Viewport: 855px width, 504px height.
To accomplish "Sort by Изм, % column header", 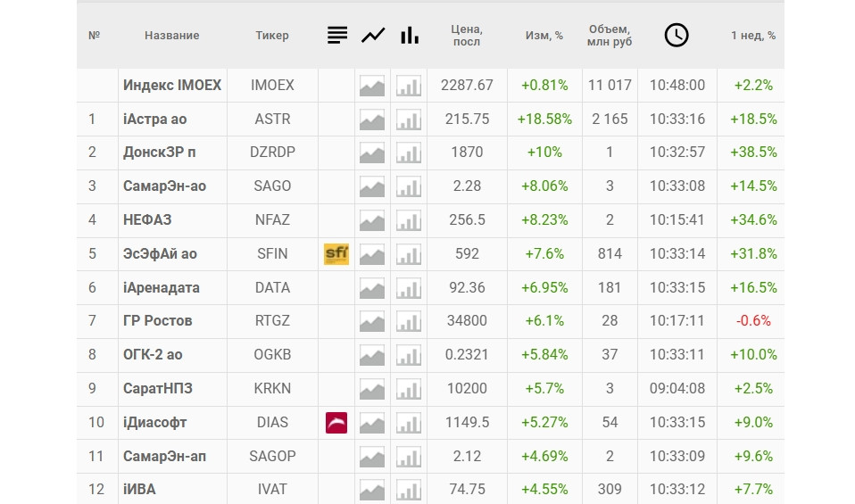I will click(544, 36).
